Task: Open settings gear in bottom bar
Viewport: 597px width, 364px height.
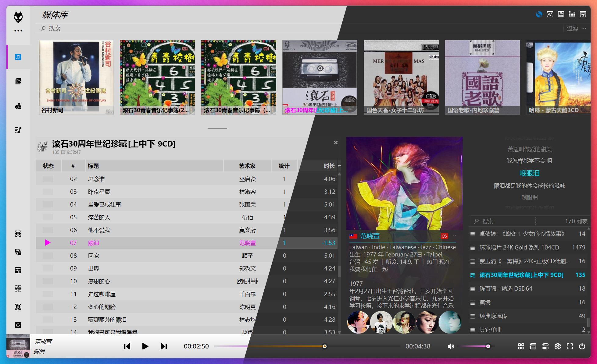Action: 558,346
